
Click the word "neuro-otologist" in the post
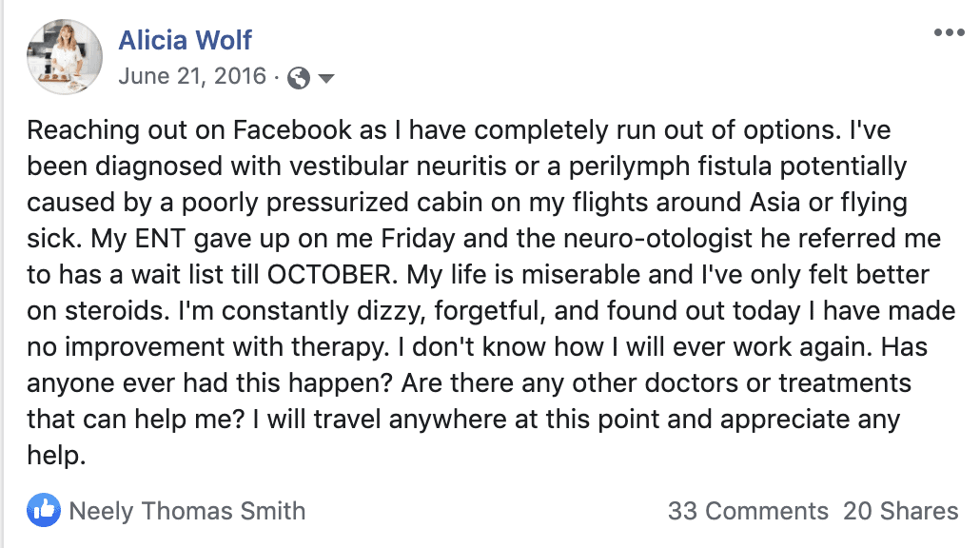click(658, 239)
